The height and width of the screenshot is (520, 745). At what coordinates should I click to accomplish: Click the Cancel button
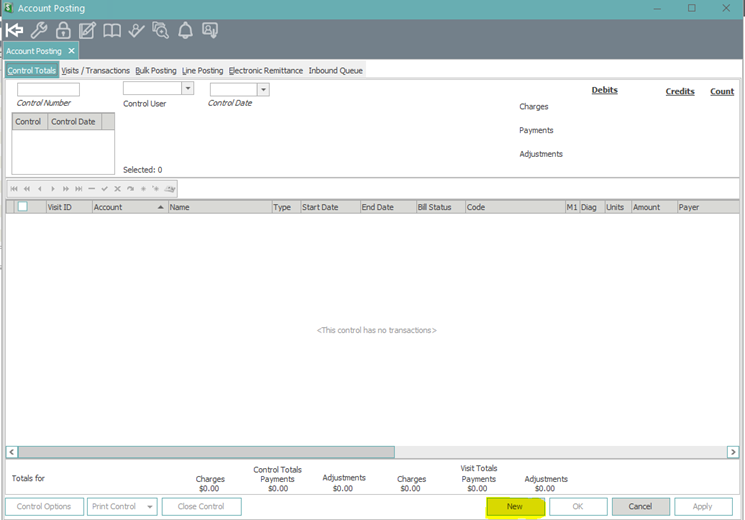640,507
